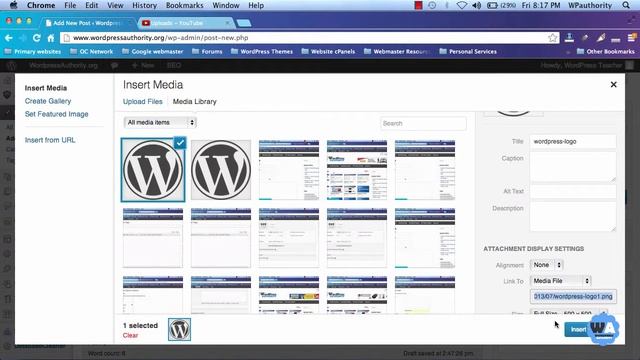This screenshot has height=360, width=640.
Task: Open the All media items dropdown
Action: click(160, 122)
